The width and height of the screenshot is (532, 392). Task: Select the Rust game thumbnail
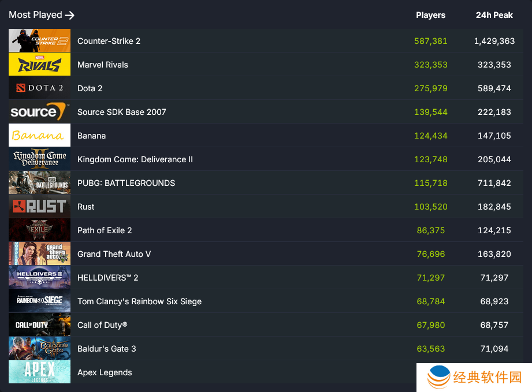39,207
